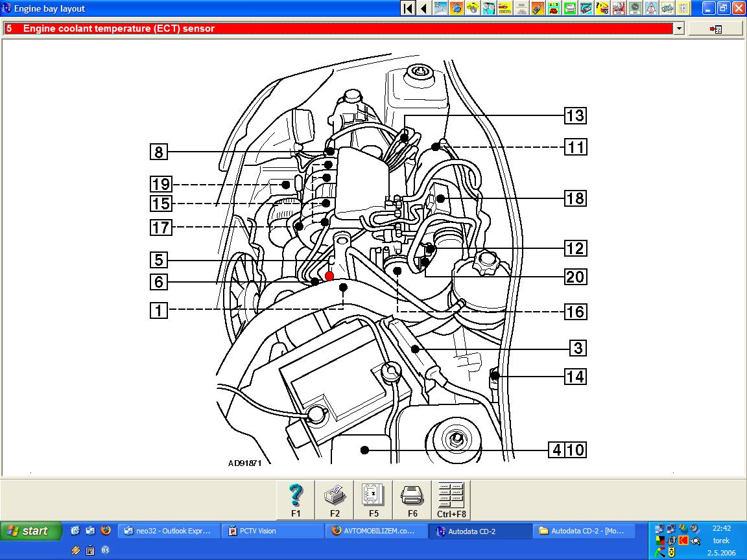
Task: Go to the first page with the bar-arrow icon
Action: point(409,8)
